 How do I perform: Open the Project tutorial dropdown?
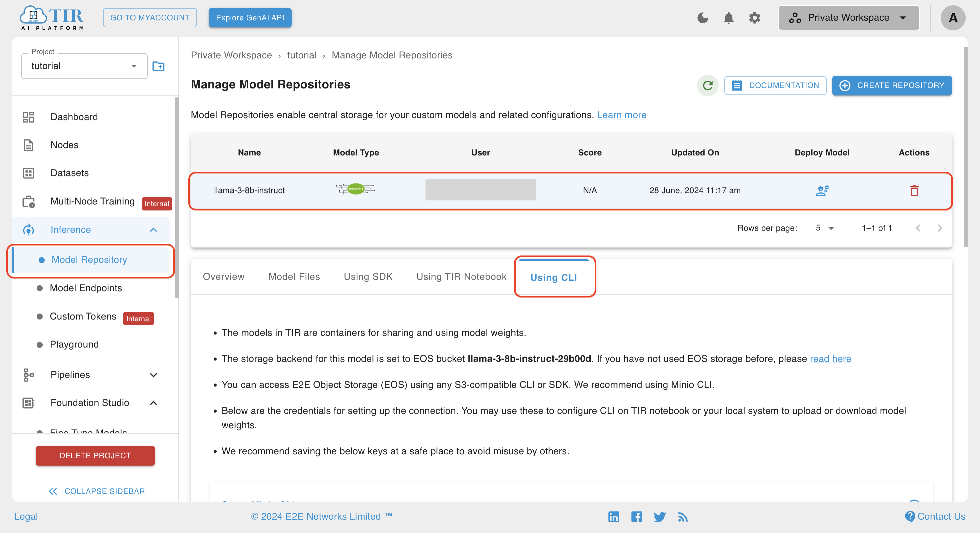click(x=84, y=66)
